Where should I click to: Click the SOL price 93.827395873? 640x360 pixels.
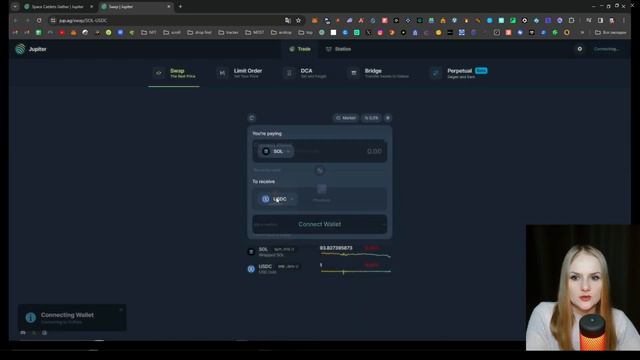point(336,248)
